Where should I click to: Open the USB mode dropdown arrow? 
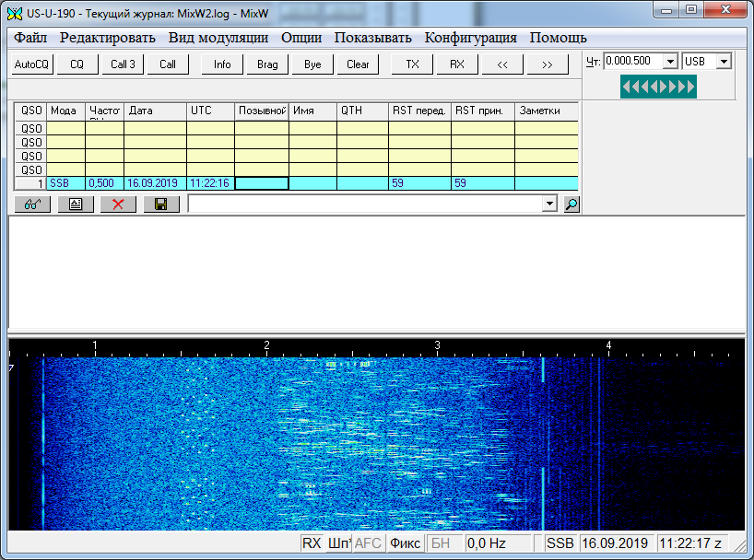[x=724, y=62]
